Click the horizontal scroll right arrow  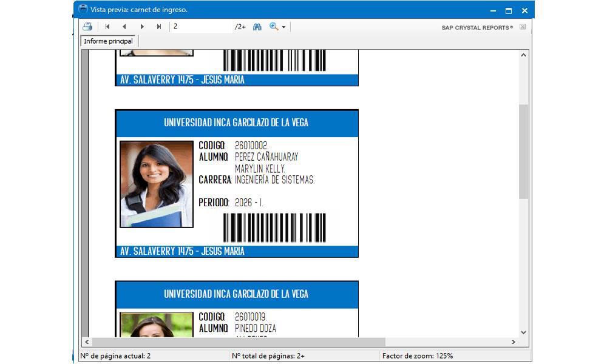(514, 342)
